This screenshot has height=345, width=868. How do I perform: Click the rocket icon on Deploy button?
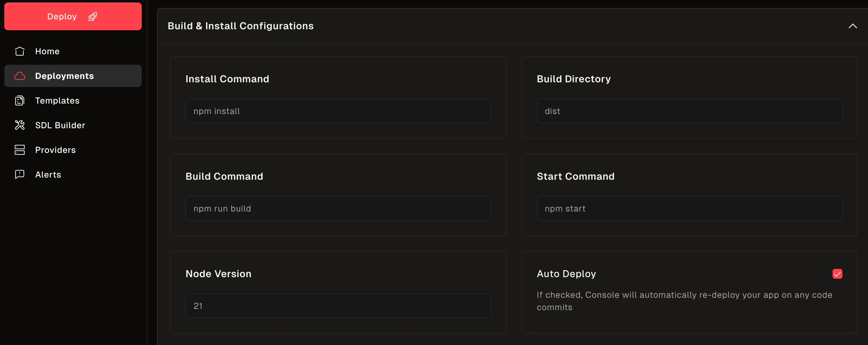click(x=93, y=17)
